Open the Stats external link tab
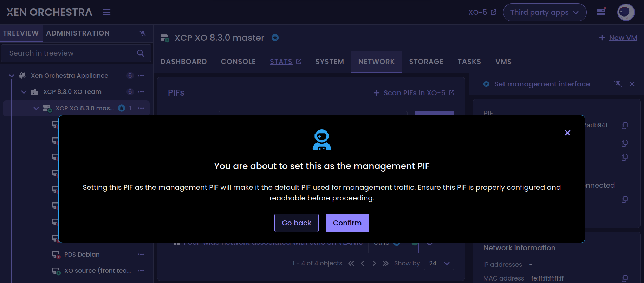This screenshot has height=283, width=644. (x=286, y=62)
